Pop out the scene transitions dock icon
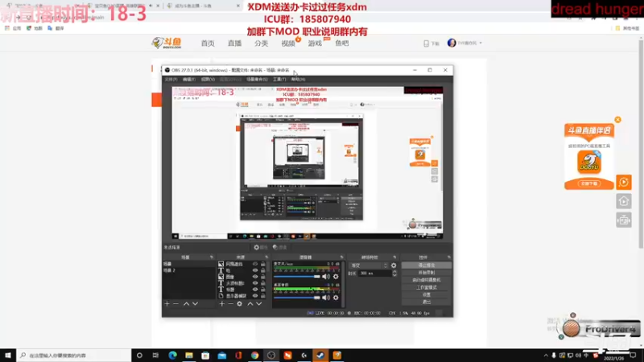The width and height of the screenshot is (644, 362). 394,257
